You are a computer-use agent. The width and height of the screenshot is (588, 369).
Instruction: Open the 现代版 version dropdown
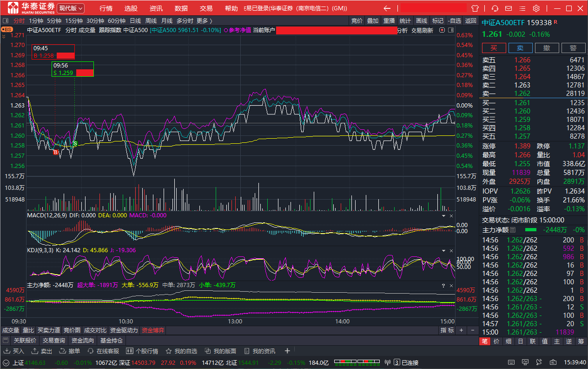click(71, 8)
